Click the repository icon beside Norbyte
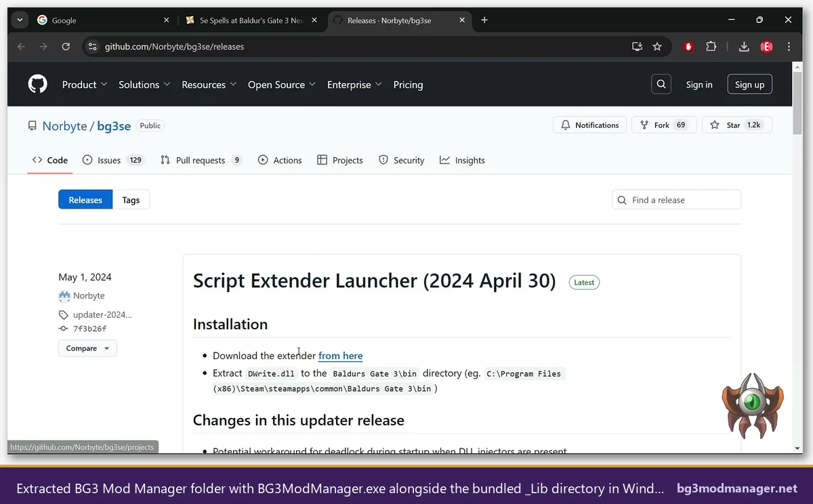Viewport: 813px width, 504px height. point(32,126)
